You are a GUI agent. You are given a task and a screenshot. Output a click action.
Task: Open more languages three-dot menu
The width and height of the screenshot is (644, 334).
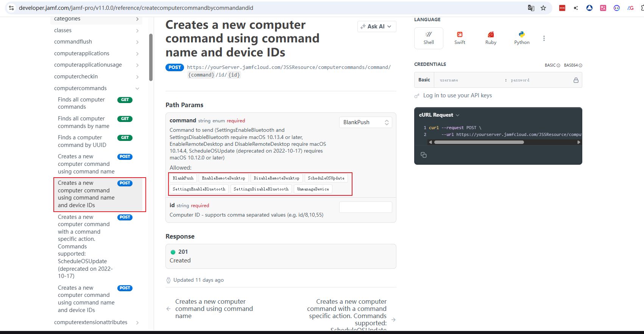[x=544, y=38]
